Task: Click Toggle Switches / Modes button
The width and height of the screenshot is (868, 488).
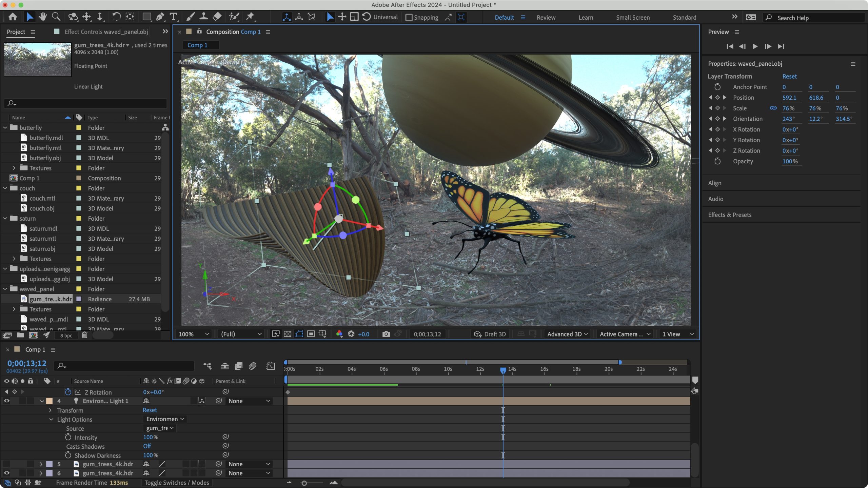Action: [177, 483]
